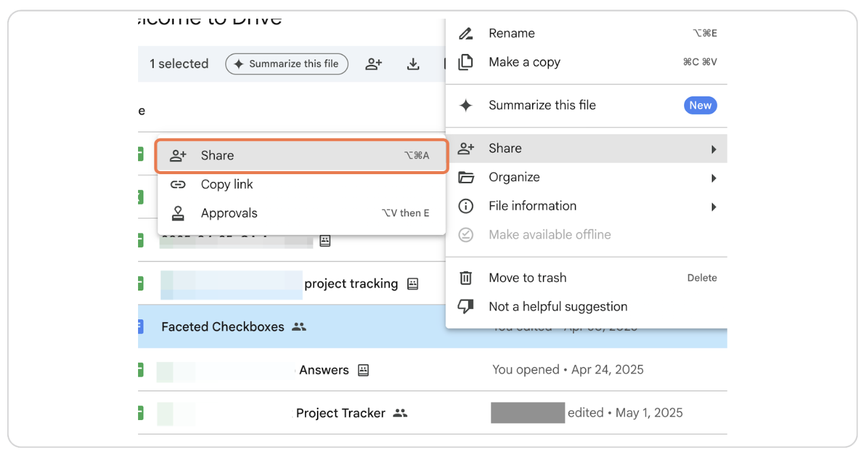Click the Make a copy icon
The width and height of the screenshot is (868, 458).
point(465,63)
